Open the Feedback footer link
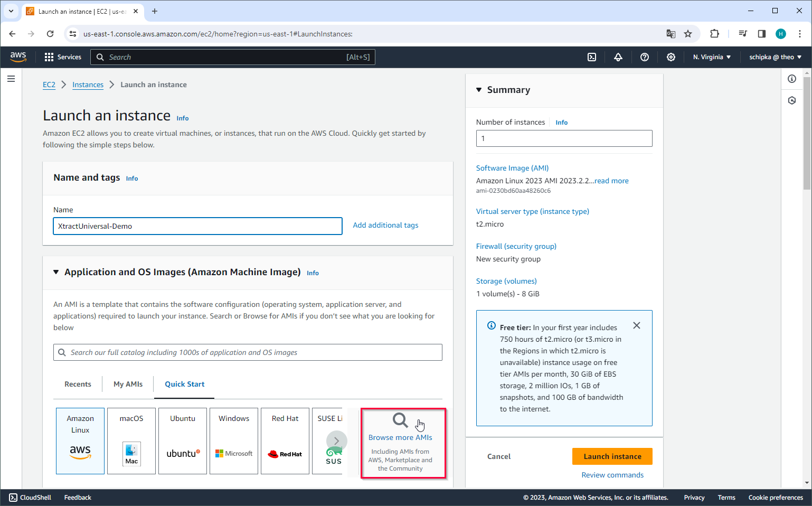The width and height of the screenshot is (812, 506). (x=78, y=498)
